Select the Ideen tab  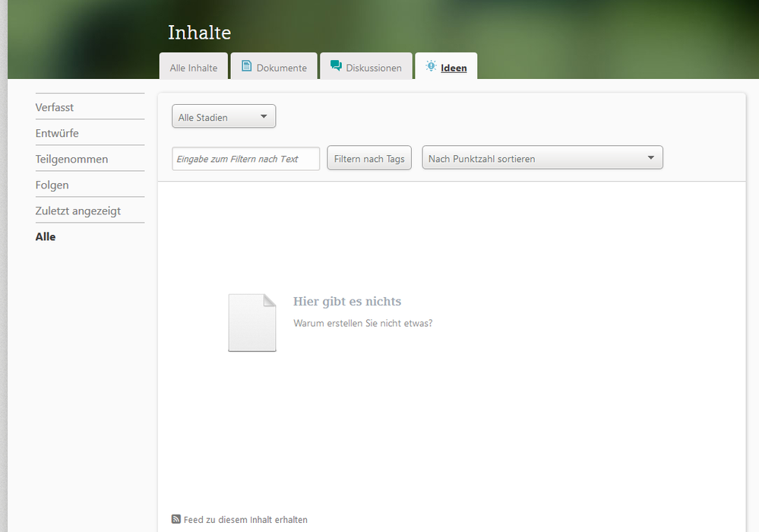pos(446,66)
